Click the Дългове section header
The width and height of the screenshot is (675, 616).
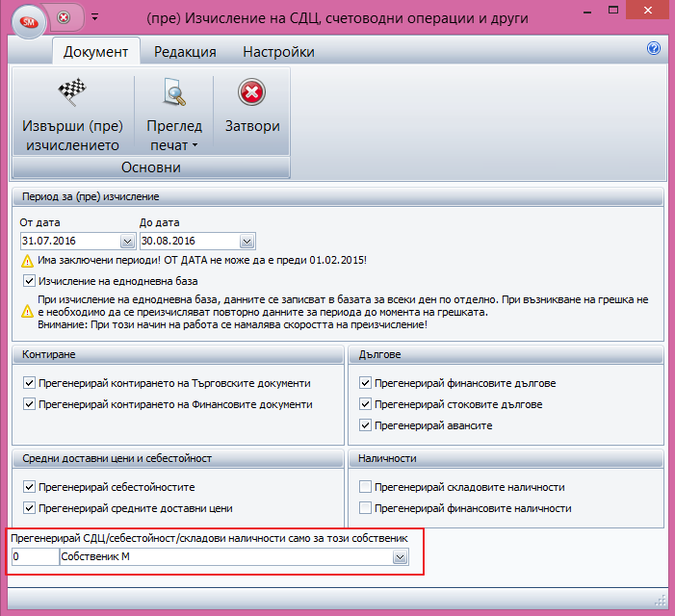tap(506, 354)
